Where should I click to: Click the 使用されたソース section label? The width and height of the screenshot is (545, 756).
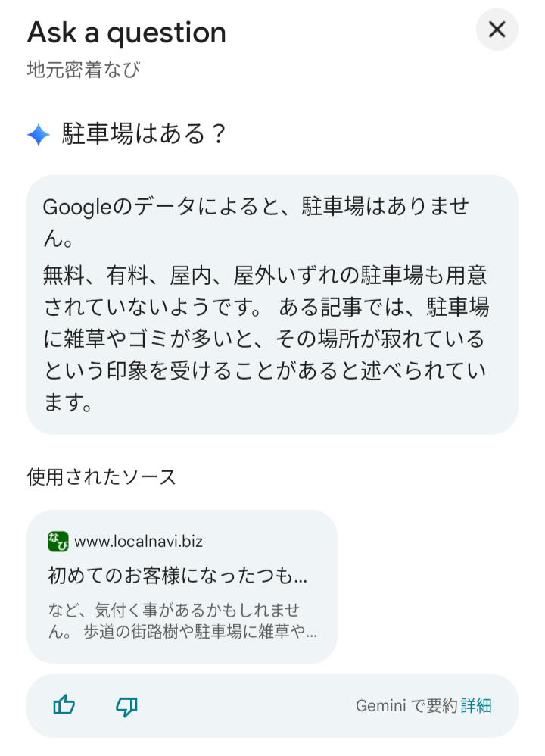coord(101,476)
